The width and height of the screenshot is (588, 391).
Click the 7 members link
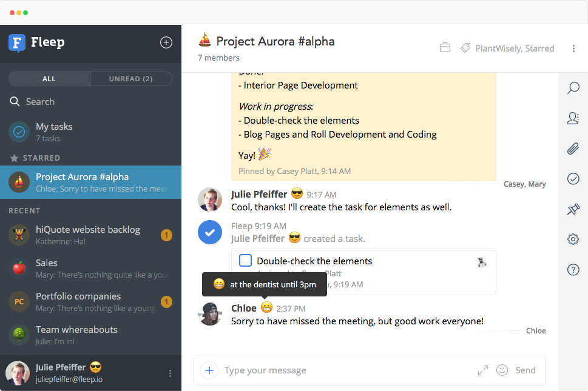pyautogui.click(x=218, y=58)
